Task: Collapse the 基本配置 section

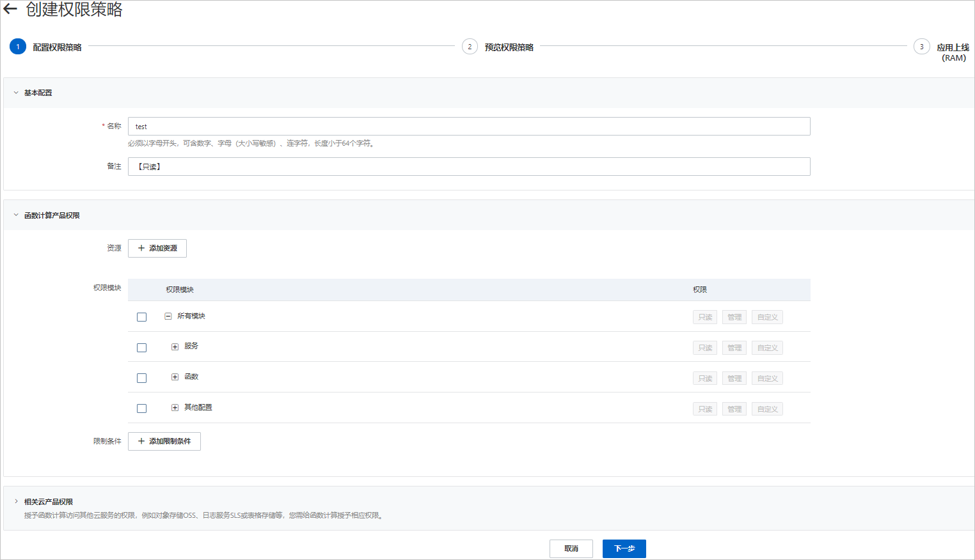Action: (x=15, y=93)
